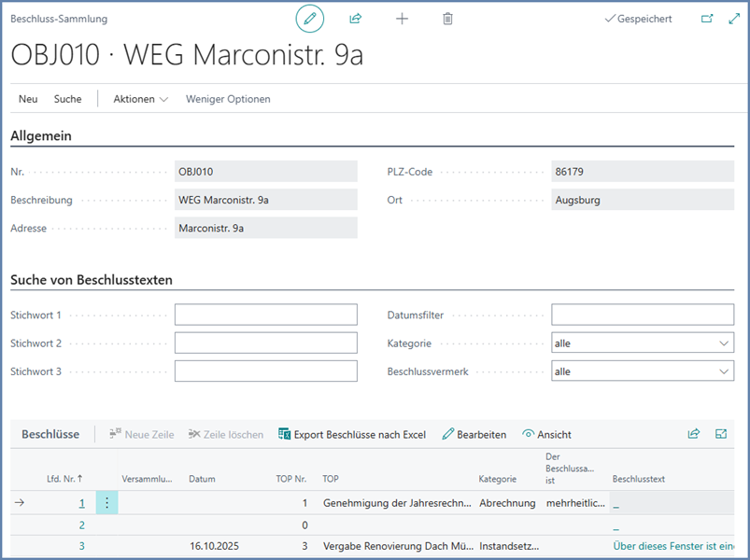Click Export Beschlüsse nach Excel
Screen dimensions: 750x560
point(352,434)
